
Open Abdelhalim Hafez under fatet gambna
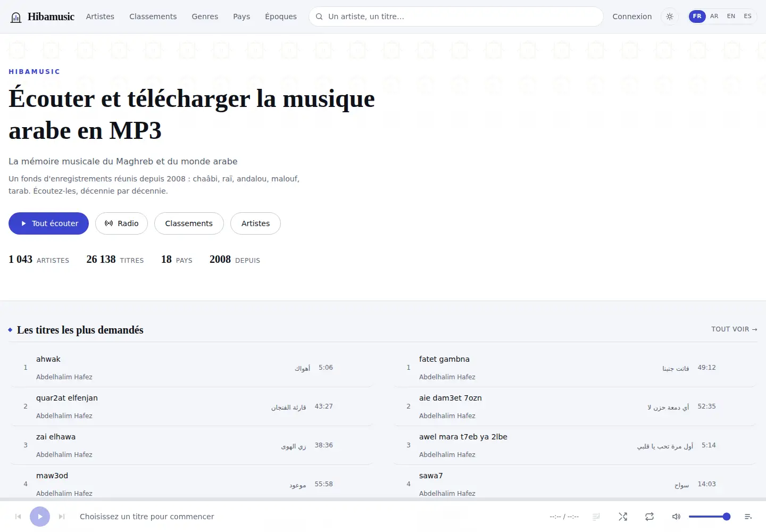click(447, 377)
